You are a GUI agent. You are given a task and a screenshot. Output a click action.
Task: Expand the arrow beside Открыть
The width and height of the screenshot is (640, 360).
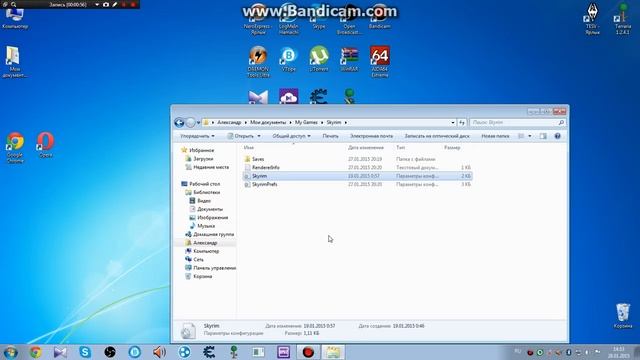click(x=259, y=136)
